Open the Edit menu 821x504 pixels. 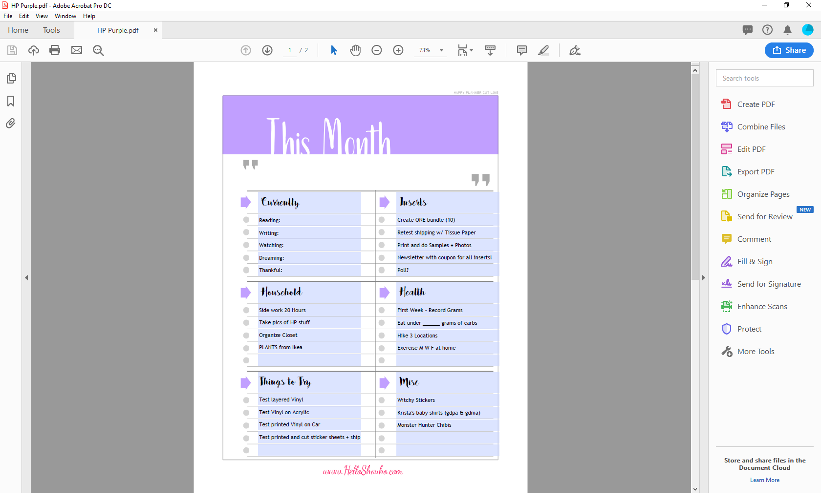(24, 16)
